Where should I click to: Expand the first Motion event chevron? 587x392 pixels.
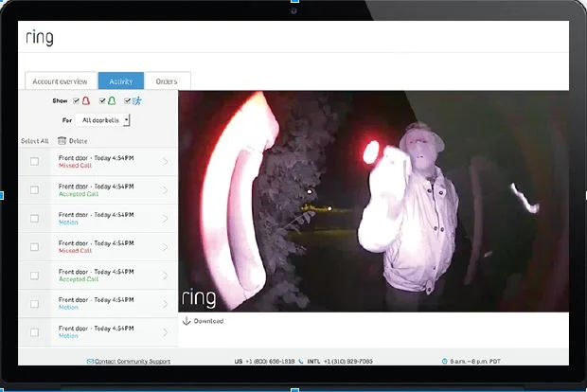click(x=165, y=219)
